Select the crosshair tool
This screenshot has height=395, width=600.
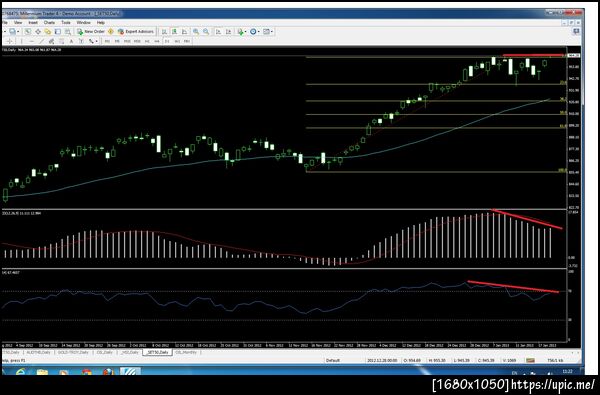coord(9,41)
